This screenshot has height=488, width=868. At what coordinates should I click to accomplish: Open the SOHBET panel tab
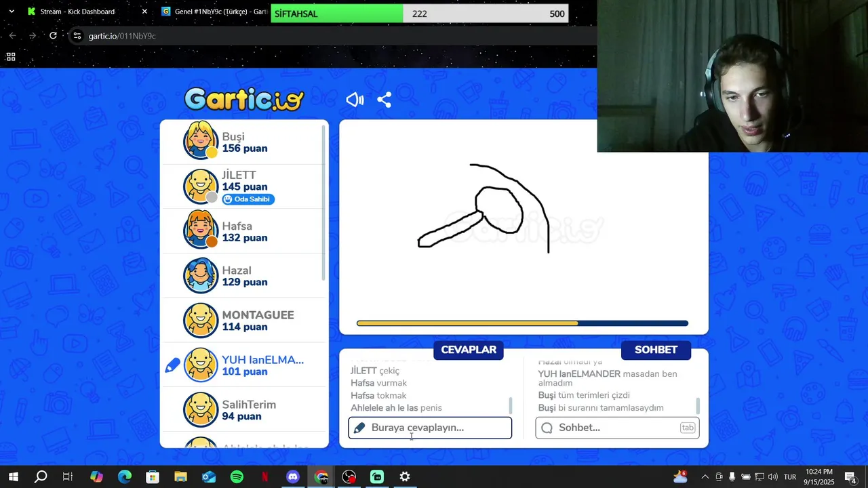[x=656, y=350]
